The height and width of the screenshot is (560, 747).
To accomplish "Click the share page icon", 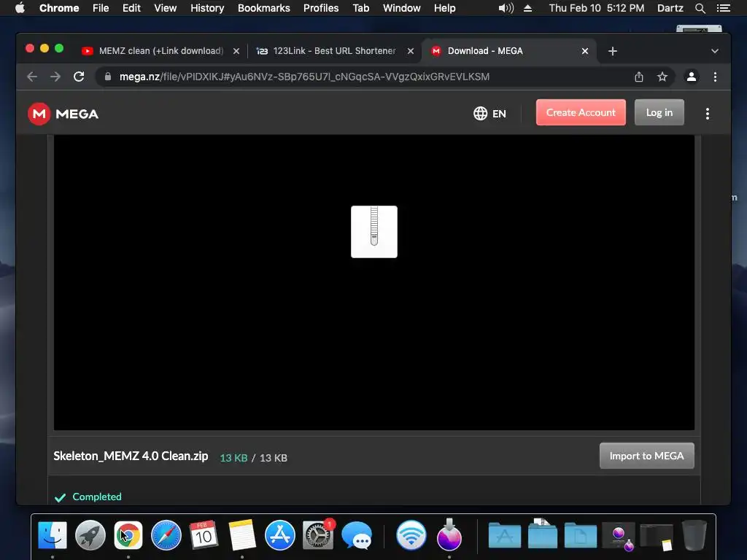I will (639, 77).
